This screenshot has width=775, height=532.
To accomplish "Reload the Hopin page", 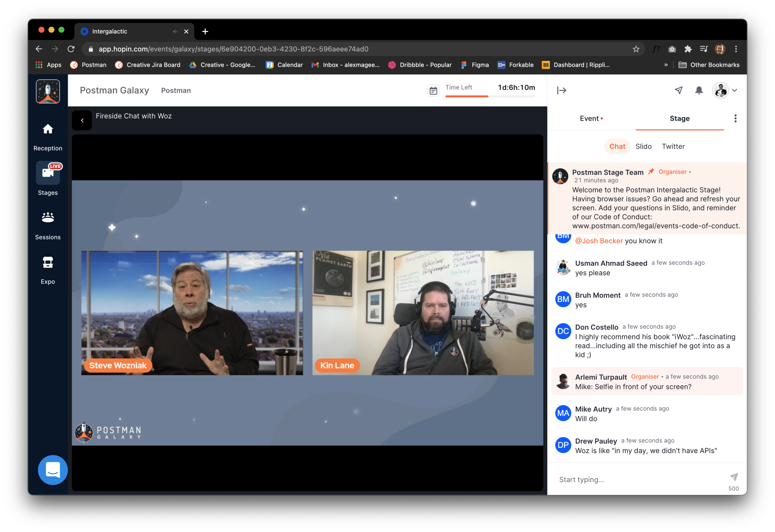I will [x=71, y=49].
